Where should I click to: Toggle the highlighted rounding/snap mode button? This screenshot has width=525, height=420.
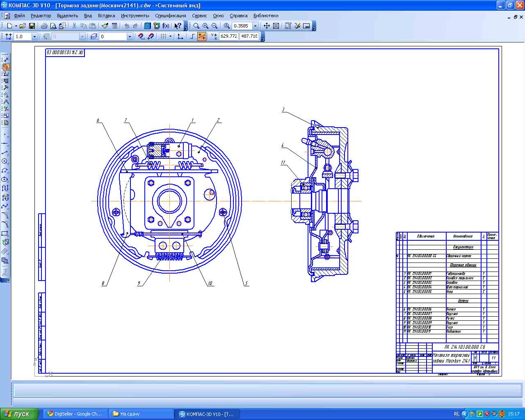[201, 37]
